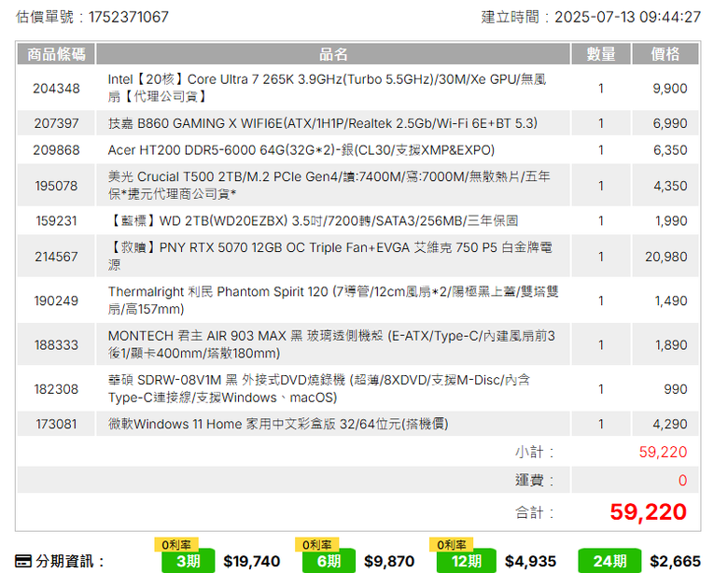Select the 12期 installment badge
This screenshot has width=728, height=573.
point(466,561)
